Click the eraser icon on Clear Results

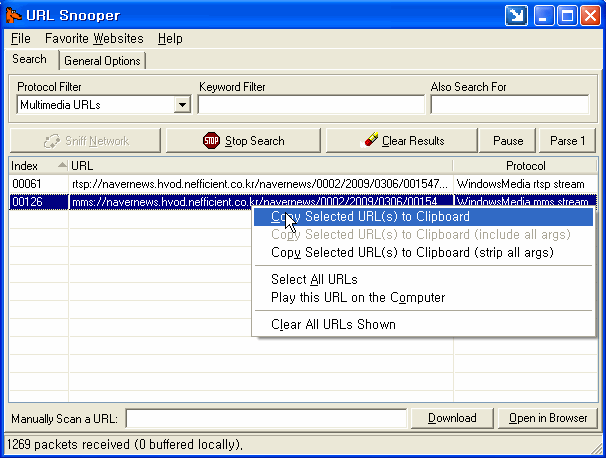(x=369, y=140)
